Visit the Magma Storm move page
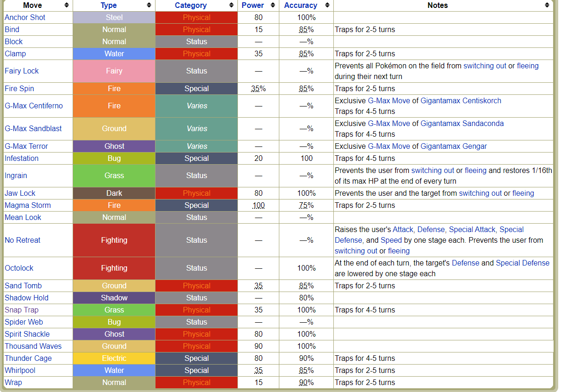561x392 pixels. pos(28,205)
